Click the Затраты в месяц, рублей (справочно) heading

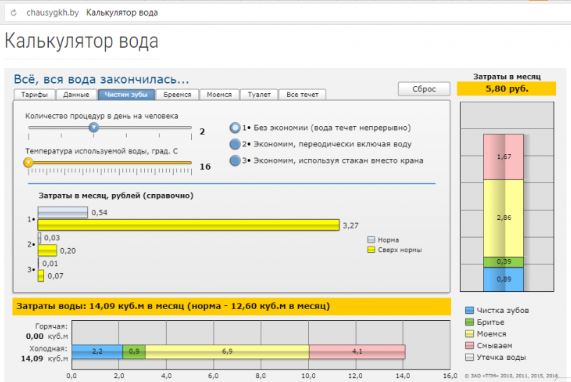[116, 196]
